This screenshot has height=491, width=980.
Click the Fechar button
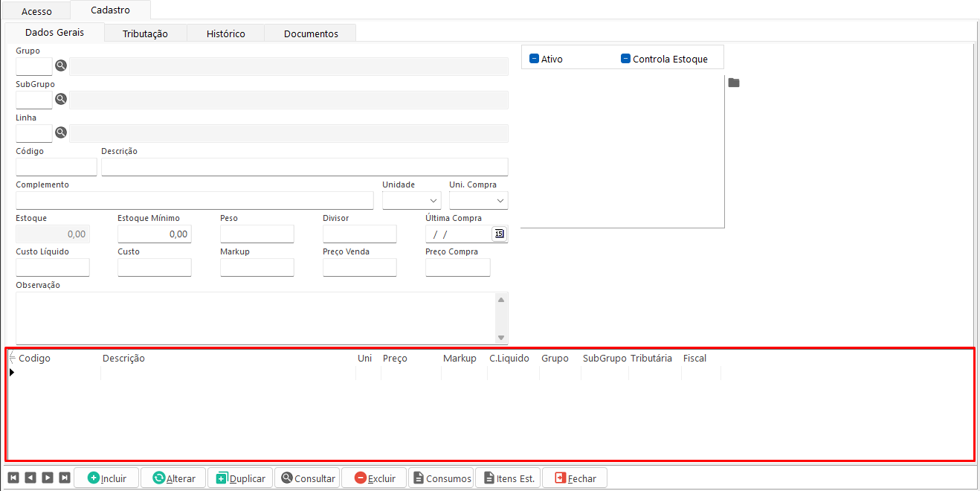coord(575,478)
